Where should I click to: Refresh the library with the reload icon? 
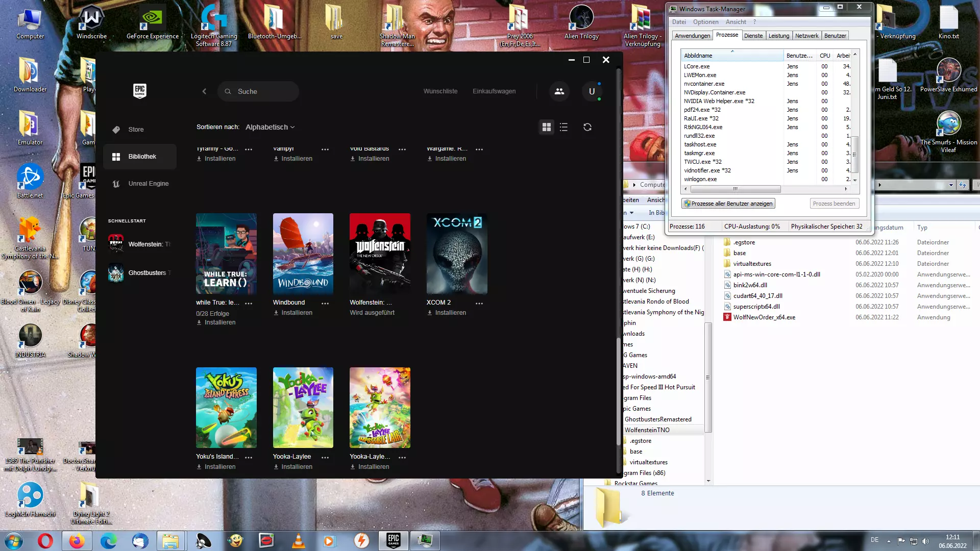click(587, 127)
